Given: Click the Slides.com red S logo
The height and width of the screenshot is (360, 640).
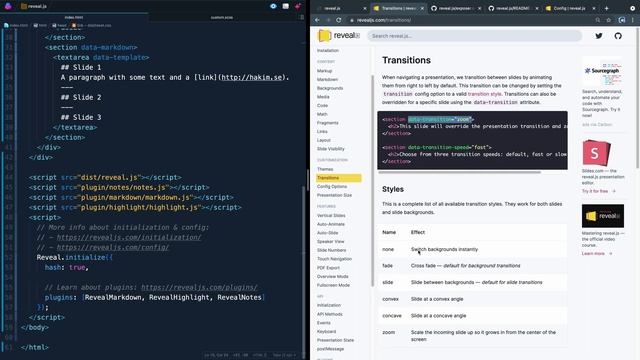Looking at the screenshot, I should point(596,152).
